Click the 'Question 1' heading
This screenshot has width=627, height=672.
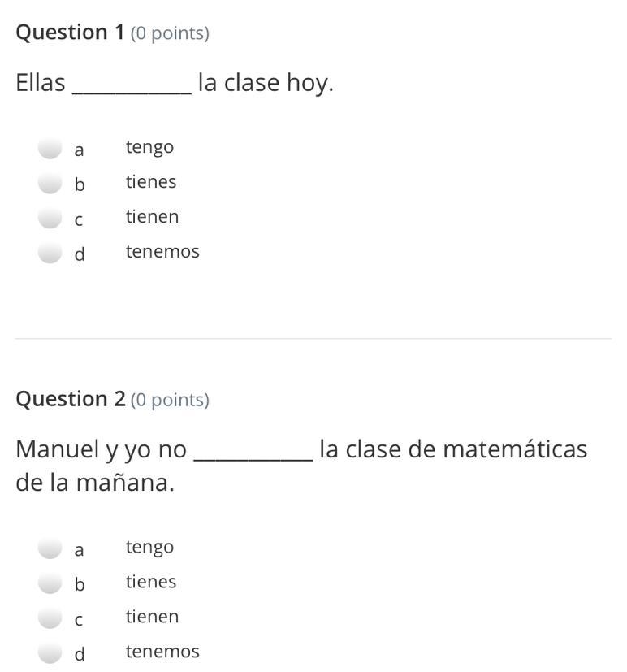(71, 33)
